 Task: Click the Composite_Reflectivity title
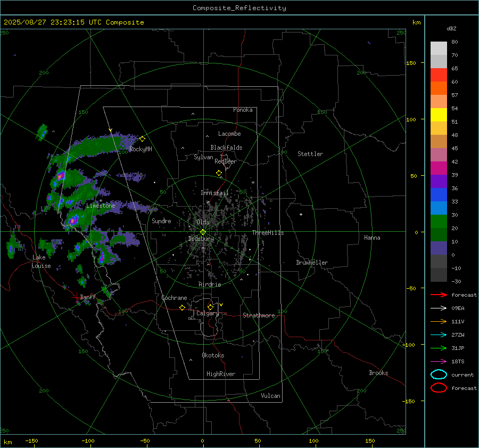coord(240,8)
